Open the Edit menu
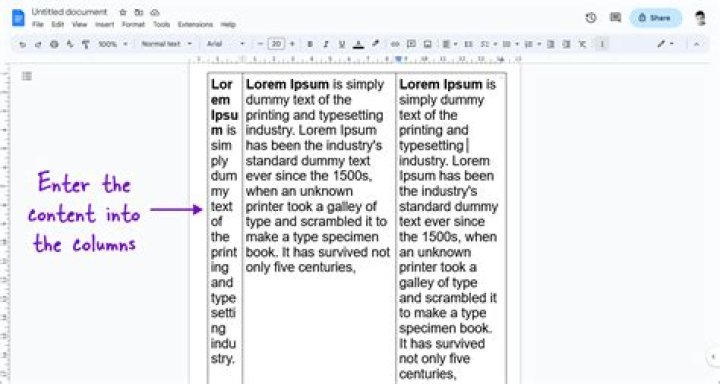The image size is (720, 384). pos(57,24)
